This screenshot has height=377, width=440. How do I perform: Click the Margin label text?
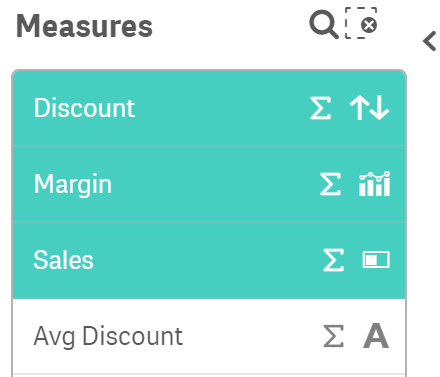73,185
